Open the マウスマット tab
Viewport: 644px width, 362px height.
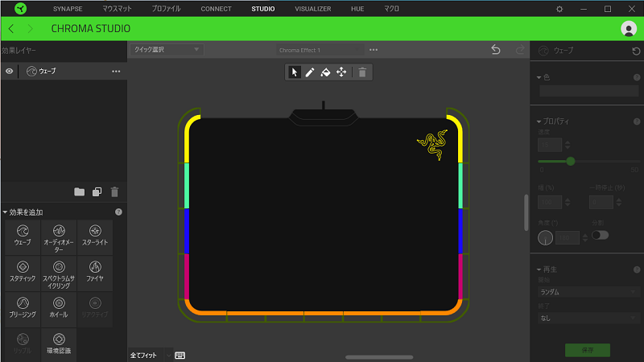117,9
